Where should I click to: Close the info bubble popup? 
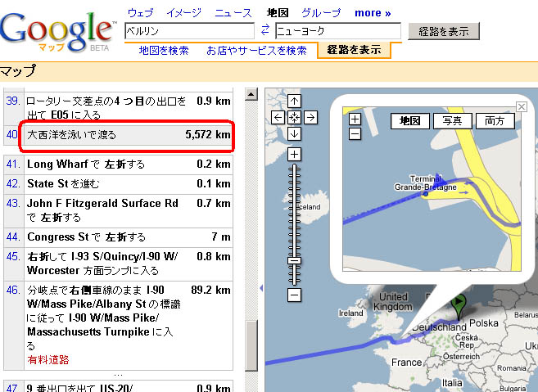coord(522,106)
